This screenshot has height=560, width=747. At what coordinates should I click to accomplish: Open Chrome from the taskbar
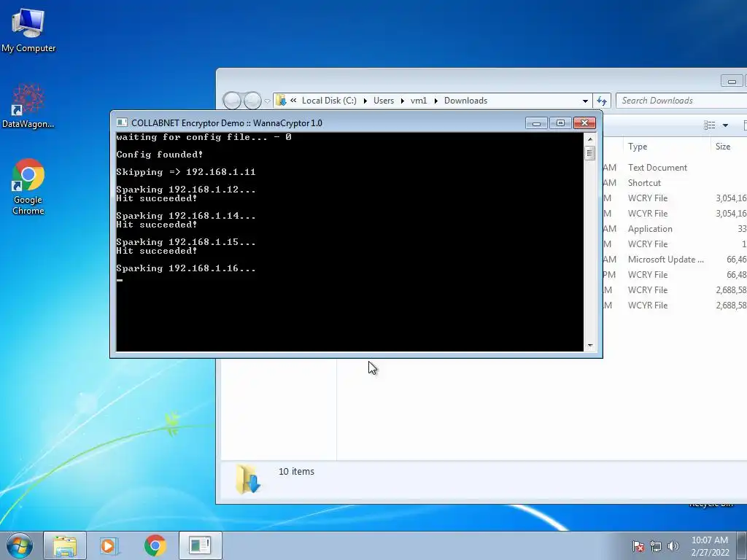click(155, 545)
